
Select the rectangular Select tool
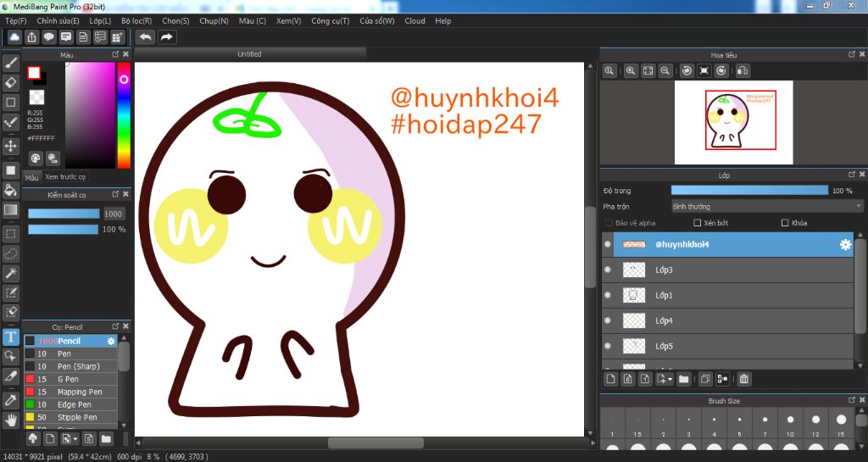10,234
